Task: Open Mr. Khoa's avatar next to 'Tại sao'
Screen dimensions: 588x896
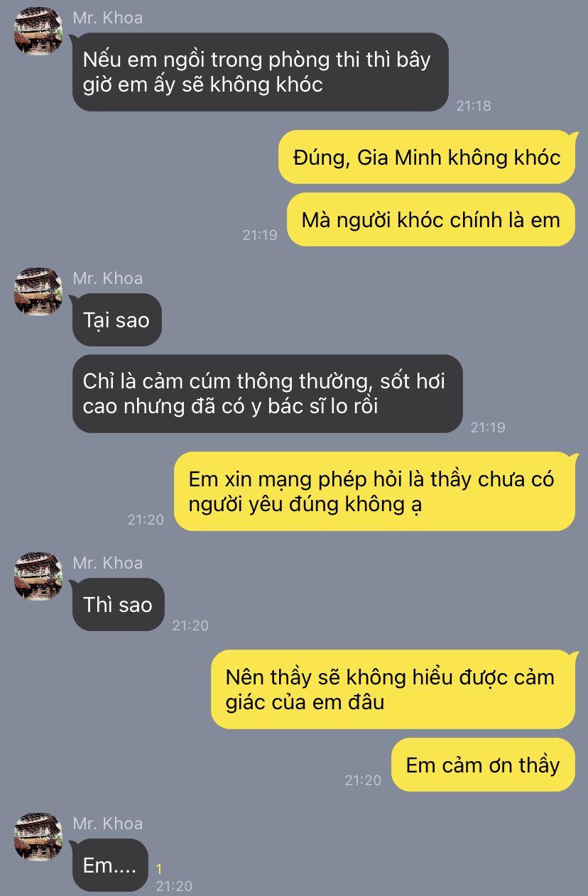Action: 38,291
